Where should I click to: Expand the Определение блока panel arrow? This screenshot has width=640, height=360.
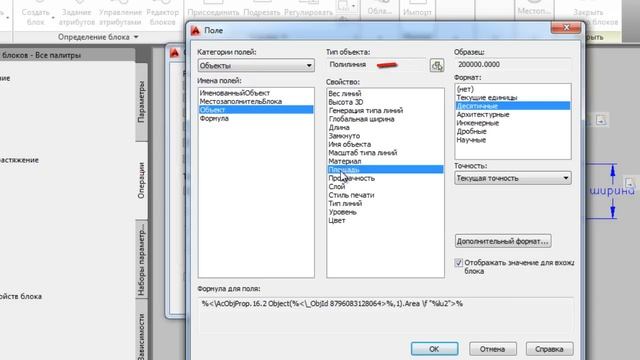pyautogui.click(x=136, y=37)
